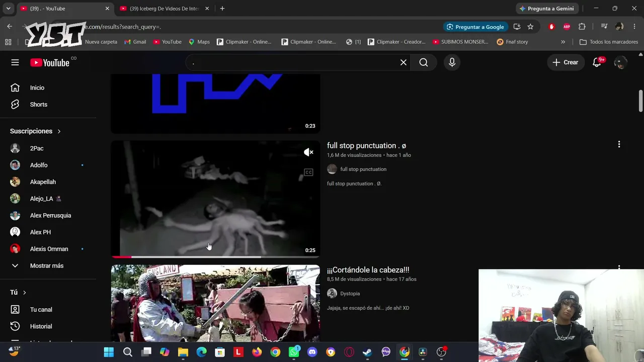Open the blue zigzag video thumbnail
Viewport: 644px width, 362px height.
coord(215,104)
